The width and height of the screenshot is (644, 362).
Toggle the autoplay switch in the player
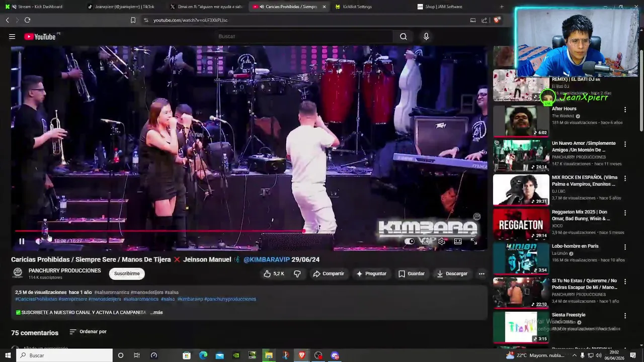point(410,241)
